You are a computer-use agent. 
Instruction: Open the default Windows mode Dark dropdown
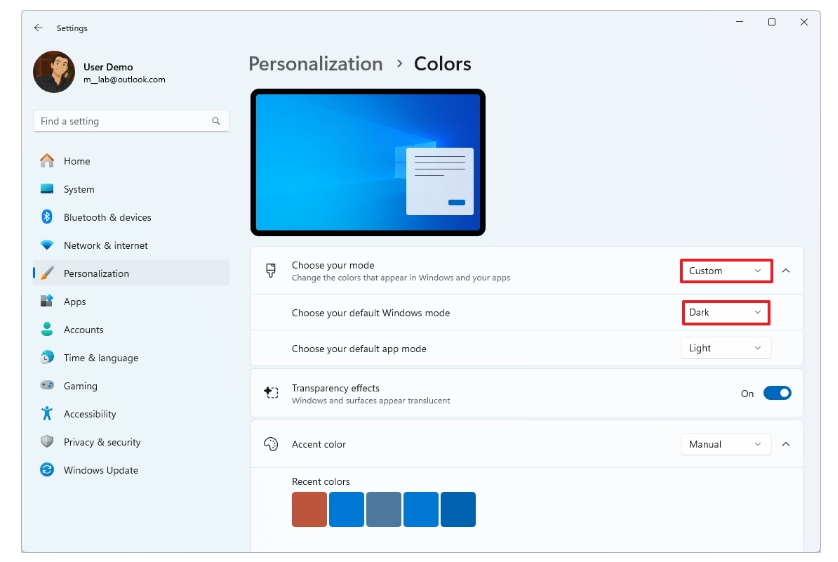pos(726,313)
